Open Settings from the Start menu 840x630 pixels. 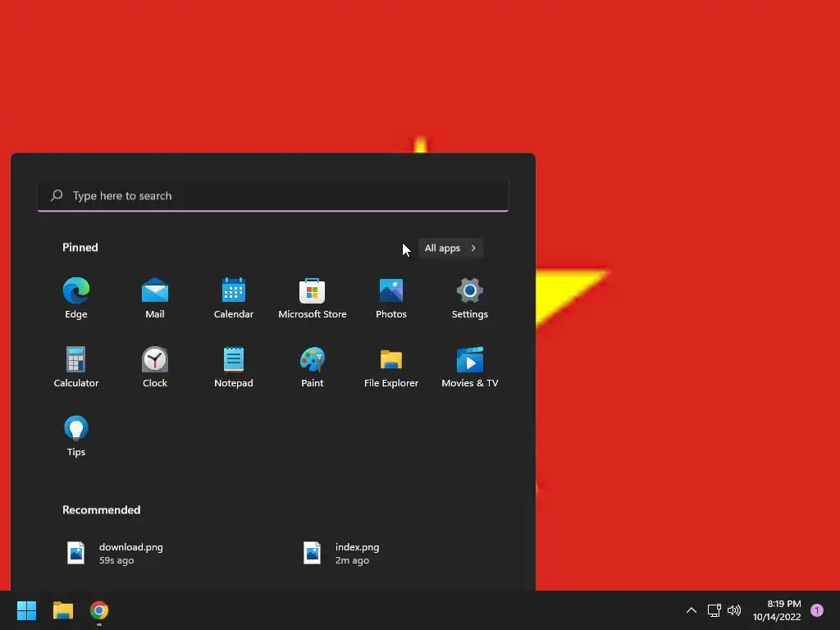tap(470, 299)
